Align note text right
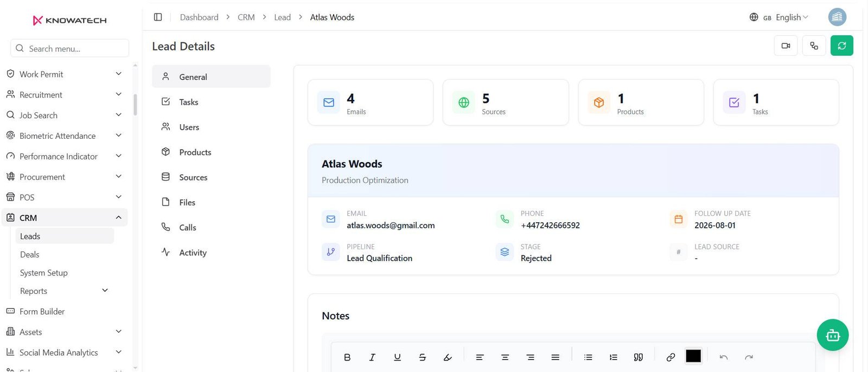The width and height of the screenshot is (868, 372). (x=530, y=357)
